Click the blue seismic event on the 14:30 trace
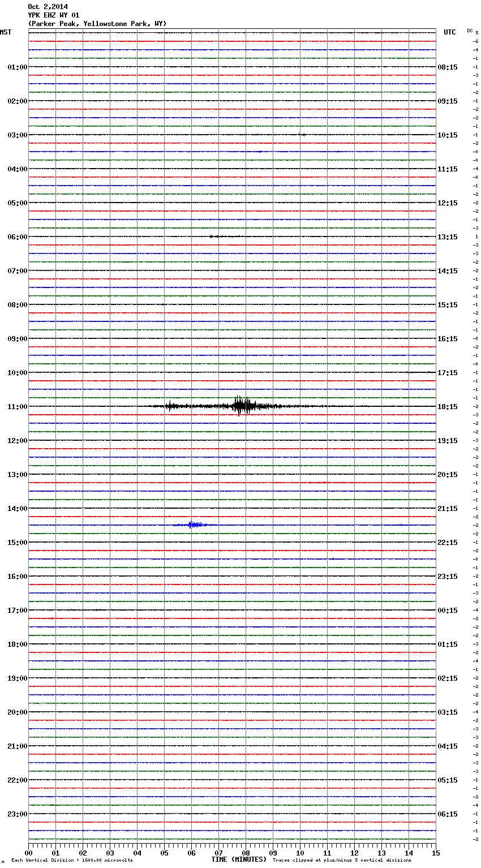Screen dimensions: 481x868 pos(194,525)
